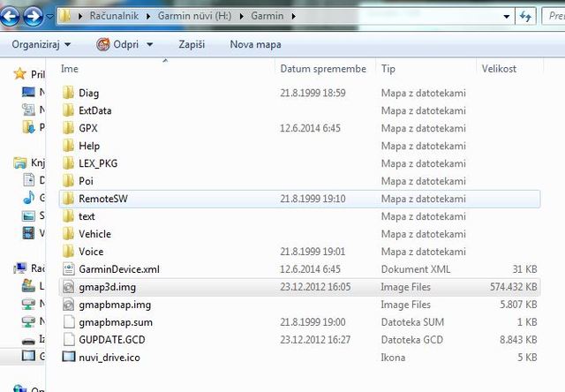Expand arrow after Garmin nüvi (H:) breadcrumb
The height and width of the screenshot is (392, 565).
pyautogui.click(x=241, y=16)
